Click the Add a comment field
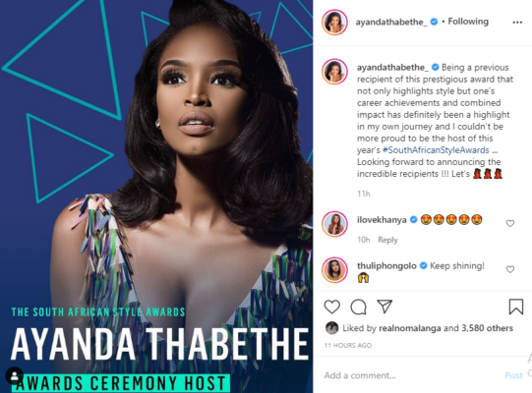The image size is (532, 393). 410,375
